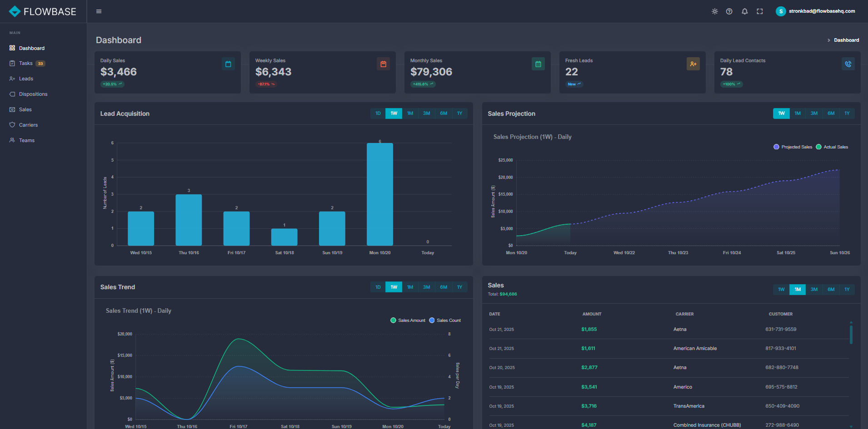This screenshot has height=429, width=868.
Task: Click the Tasks badge showing 33
Action: 40,63
